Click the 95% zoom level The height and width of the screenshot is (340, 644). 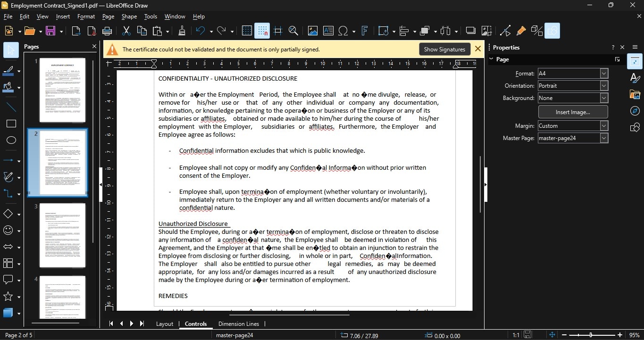pos(634,335)
